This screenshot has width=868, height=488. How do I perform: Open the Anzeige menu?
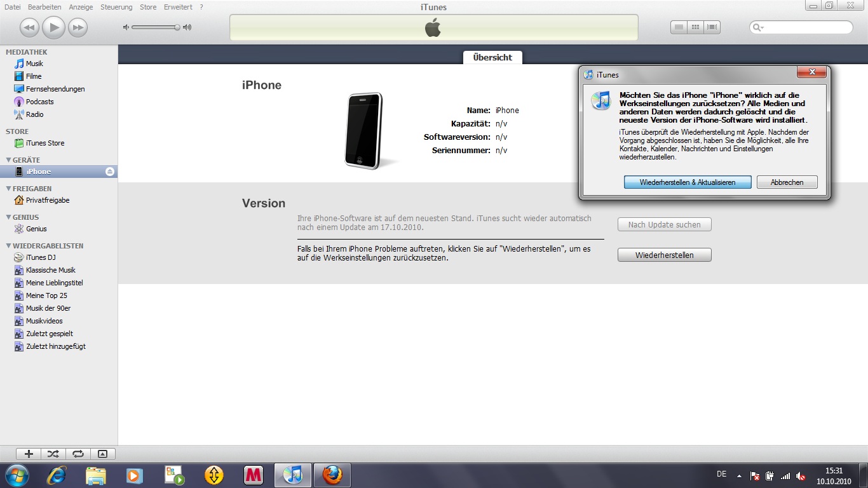(81, 7)
